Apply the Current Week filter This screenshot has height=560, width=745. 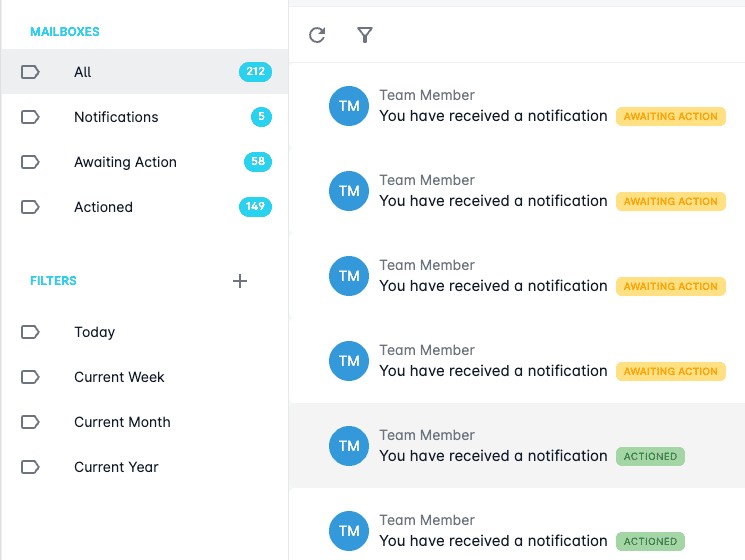tap(145, 377)
